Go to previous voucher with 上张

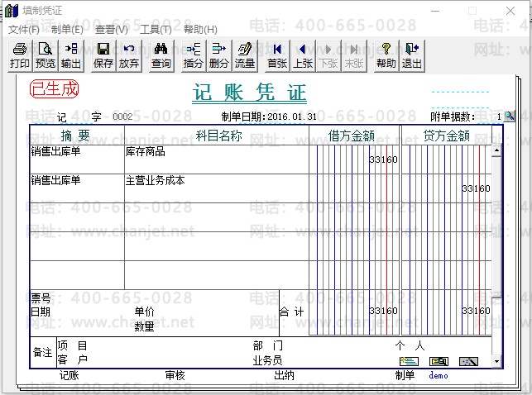(x=303, y=55)
